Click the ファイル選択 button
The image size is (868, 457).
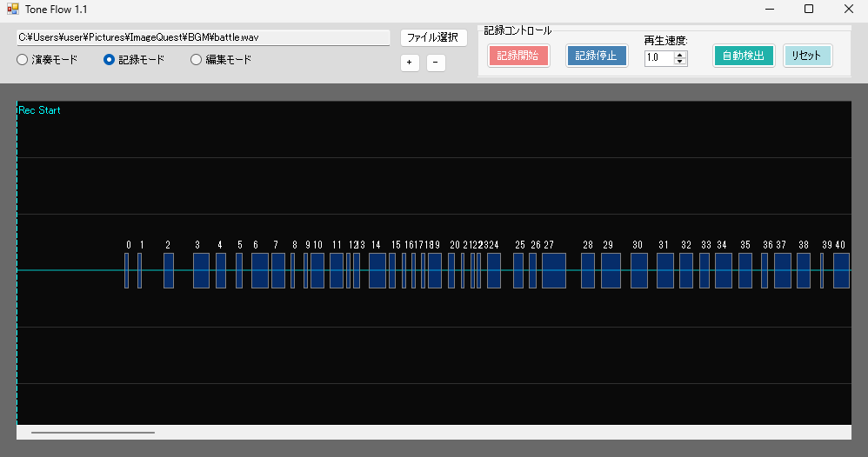pyautogui.click(x=433, y=37)
